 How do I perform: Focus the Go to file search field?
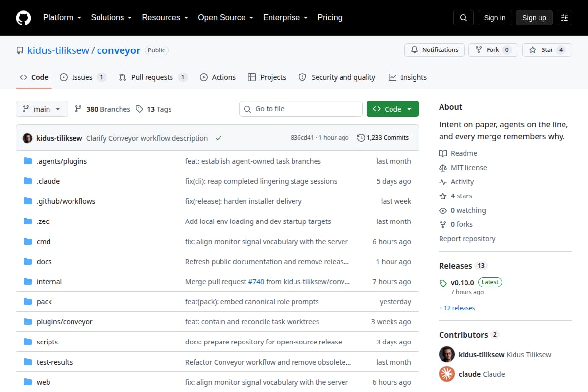301,109
